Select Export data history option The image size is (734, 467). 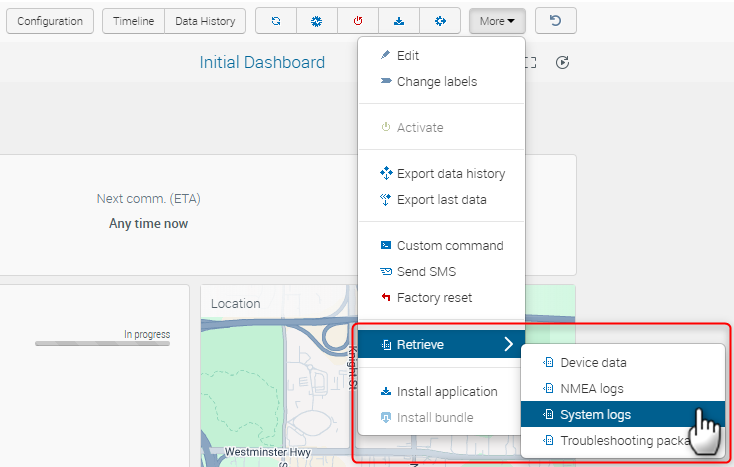[450, 174]
